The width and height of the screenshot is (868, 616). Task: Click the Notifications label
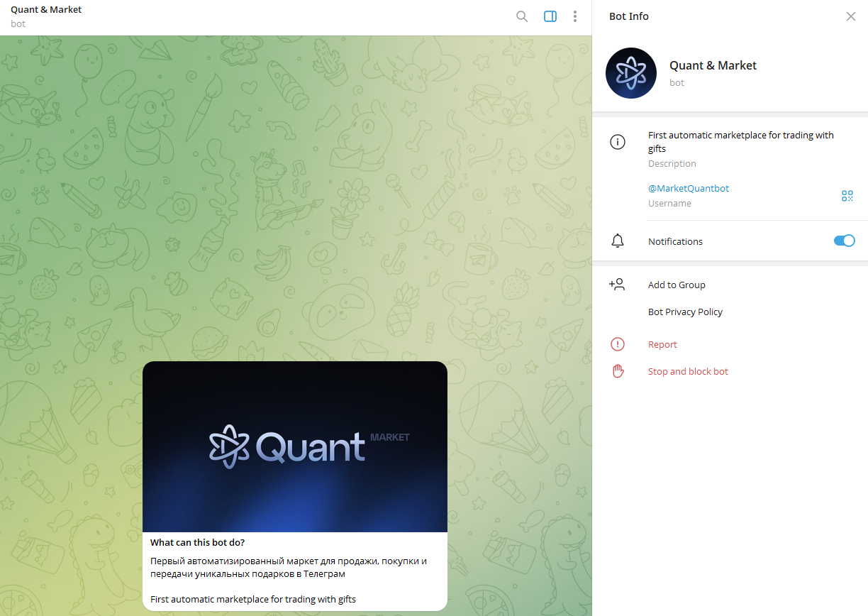[675, 241]
